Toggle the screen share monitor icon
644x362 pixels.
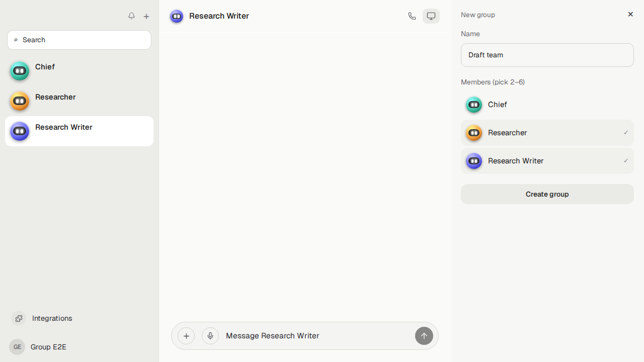(431, 16)
